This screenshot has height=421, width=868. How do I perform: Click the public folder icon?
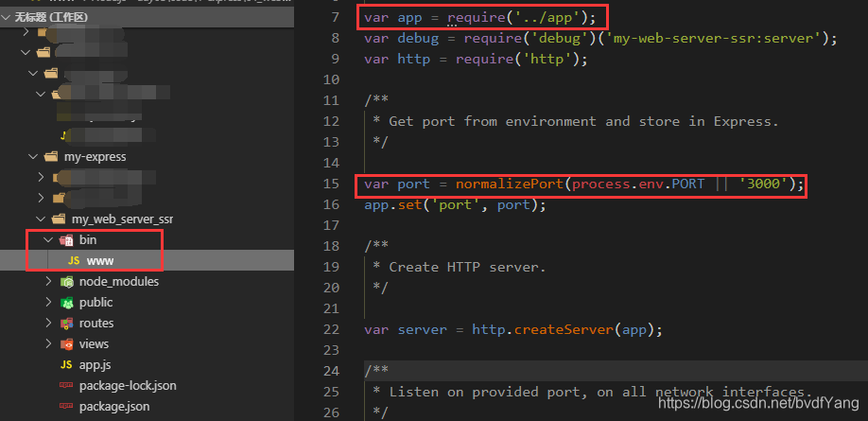pyautogui.click(x=66, y=303)
